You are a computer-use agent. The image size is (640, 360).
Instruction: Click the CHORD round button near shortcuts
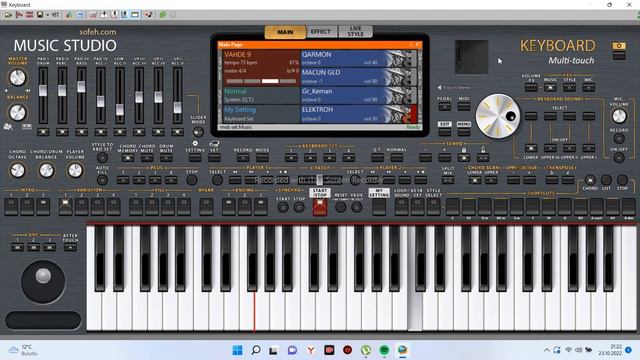coord(590,180)
